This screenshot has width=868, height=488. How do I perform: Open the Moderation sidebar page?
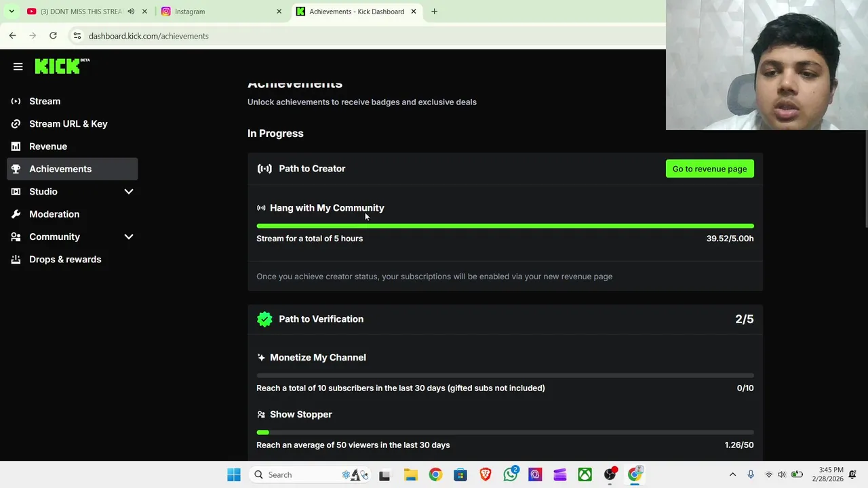point(73,214)
